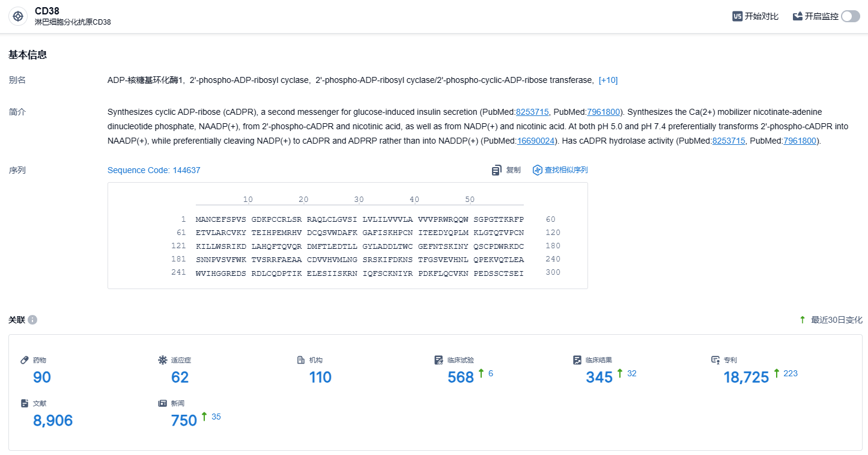Screen dimensions: 868x455
Task: Click the 查找相似序列 hexagon icon
Action: [x=538, y=170]
